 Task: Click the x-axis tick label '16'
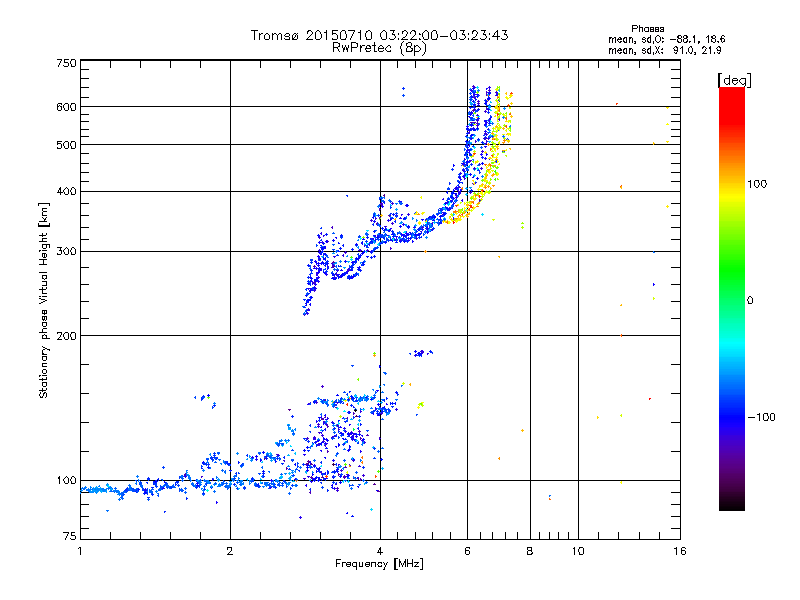point(680,551)
